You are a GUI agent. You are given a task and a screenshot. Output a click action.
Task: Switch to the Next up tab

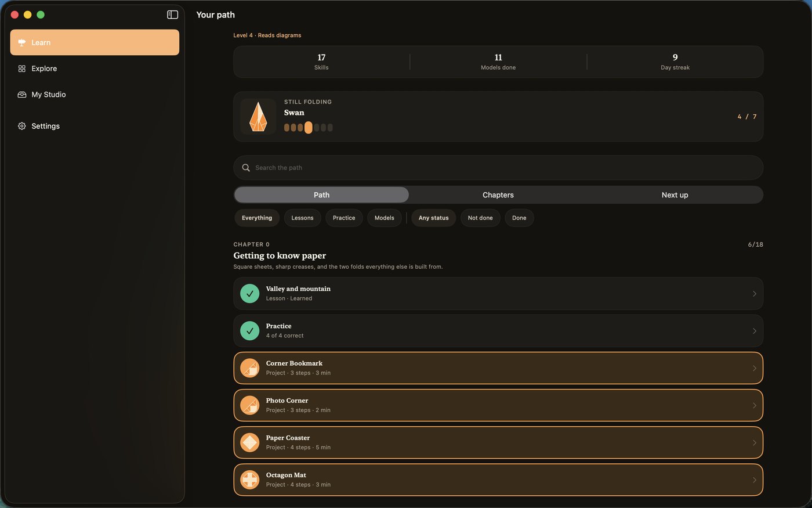click(675, 195)
